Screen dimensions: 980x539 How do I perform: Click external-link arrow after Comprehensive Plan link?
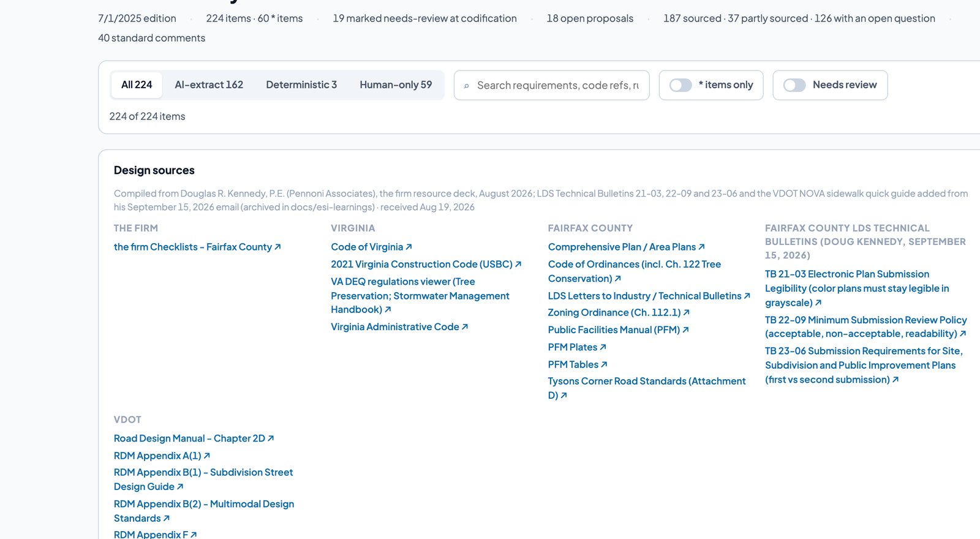pos(701,247)
